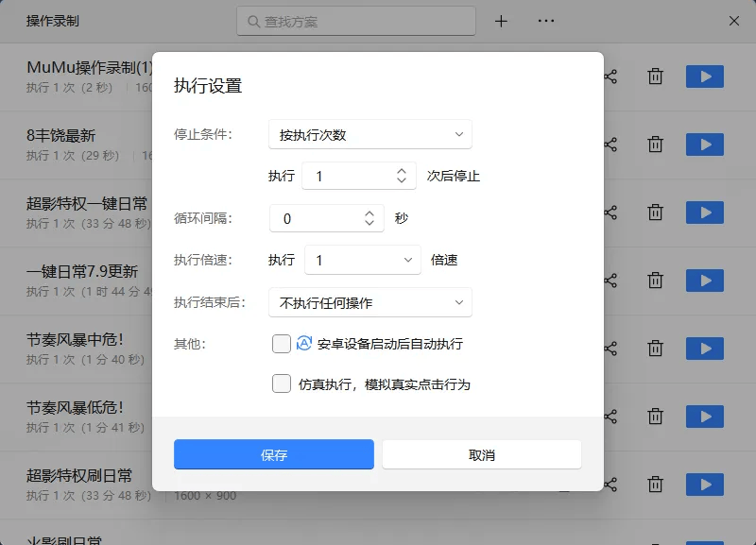
Task: Play the 超影特权一键日常 recording
Action: point(704,213)
